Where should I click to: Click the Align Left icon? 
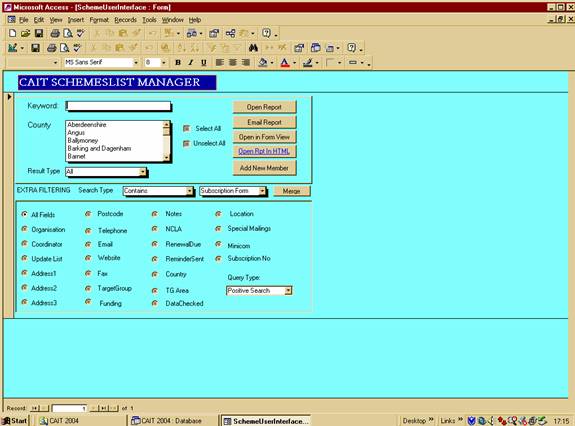219,63
